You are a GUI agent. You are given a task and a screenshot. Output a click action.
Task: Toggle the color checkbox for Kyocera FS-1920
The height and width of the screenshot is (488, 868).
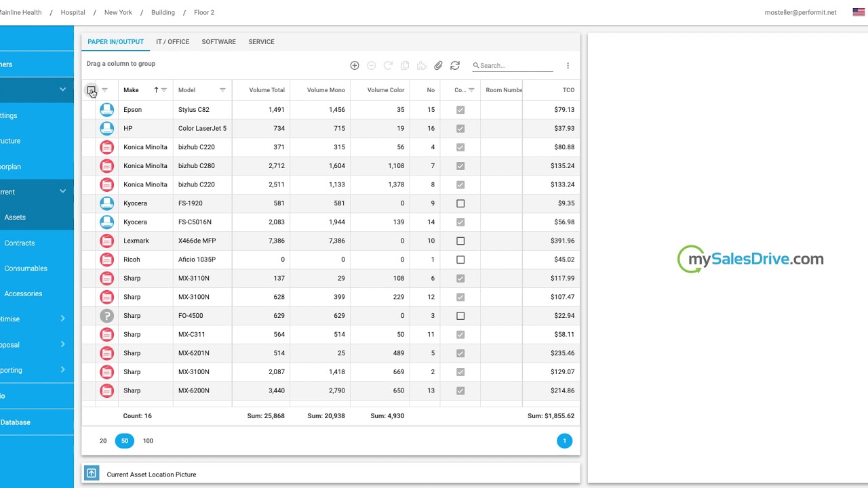click(460, 203)
